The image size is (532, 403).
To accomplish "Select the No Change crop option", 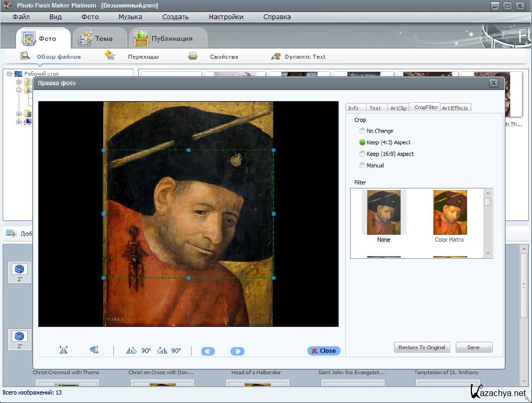I will [362, 131].
